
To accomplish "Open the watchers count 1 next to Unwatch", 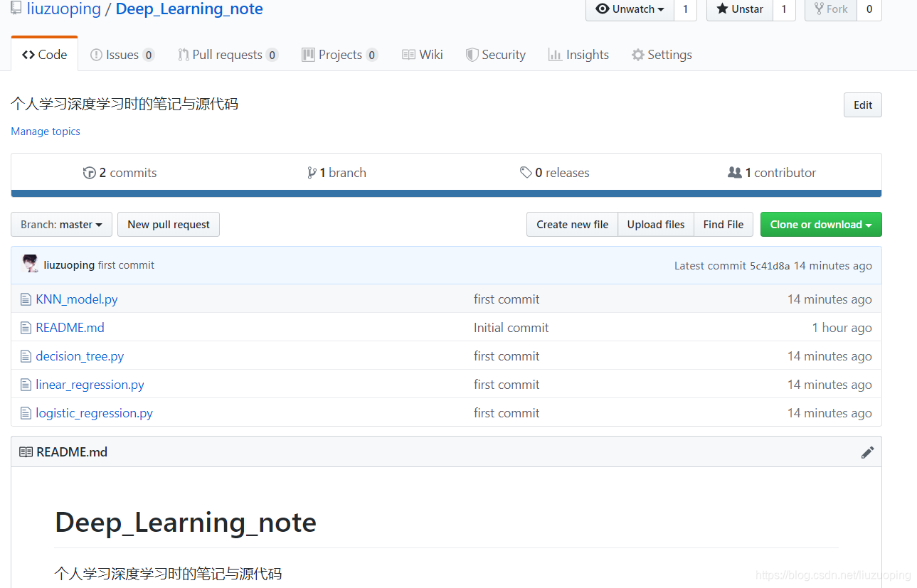I will pos(685,9).
